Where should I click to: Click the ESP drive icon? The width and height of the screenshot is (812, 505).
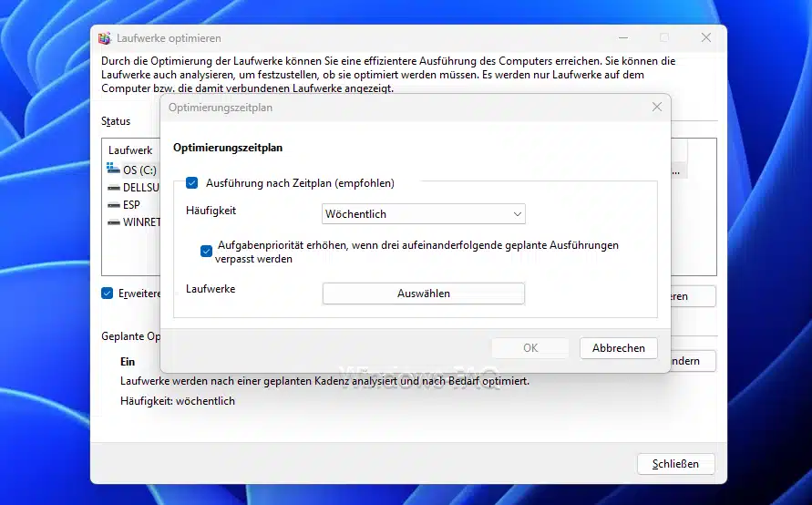(x=113, y=205)
